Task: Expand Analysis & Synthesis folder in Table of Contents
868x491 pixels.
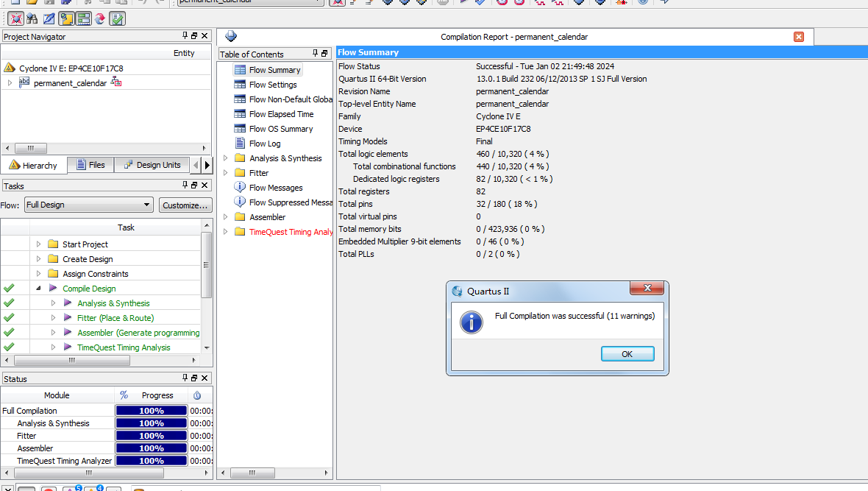Action: click(x=225, y=158)
